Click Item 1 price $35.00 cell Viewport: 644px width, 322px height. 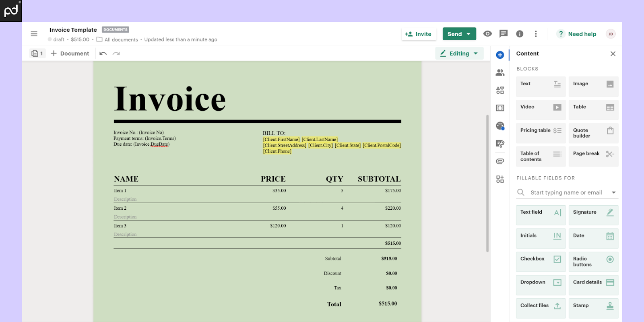[x=279, y=191]
